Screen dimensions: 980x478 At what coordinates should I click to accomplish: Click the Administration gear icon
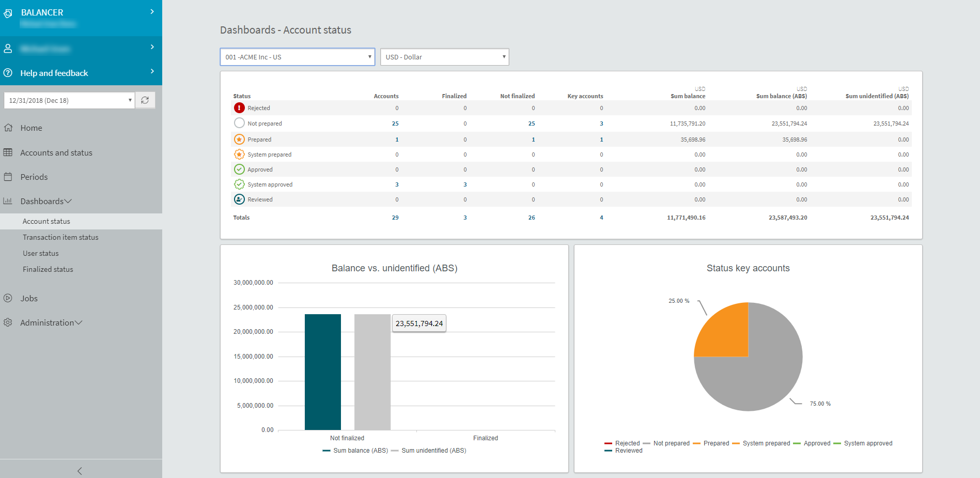pos(8,322)
